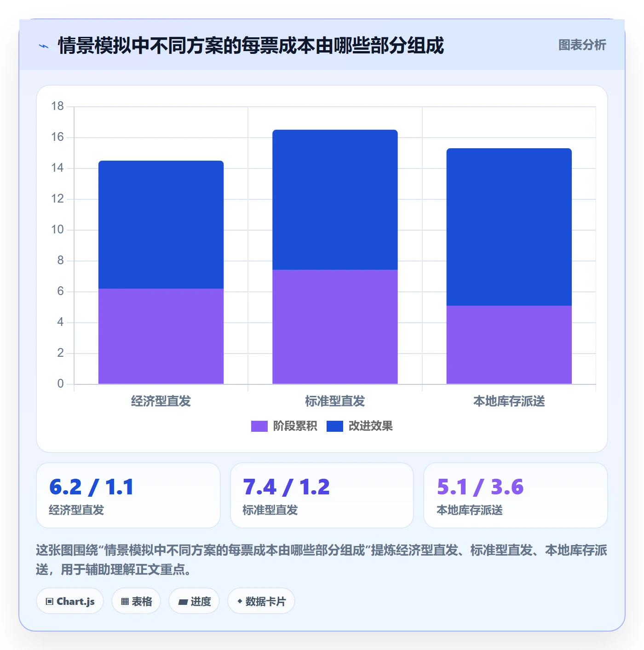Click the 7.4 / 1.2 data card value
Image resolution: width=644 pixels, height=650 pixels.
pyautogui.click(x=286, y=487)
